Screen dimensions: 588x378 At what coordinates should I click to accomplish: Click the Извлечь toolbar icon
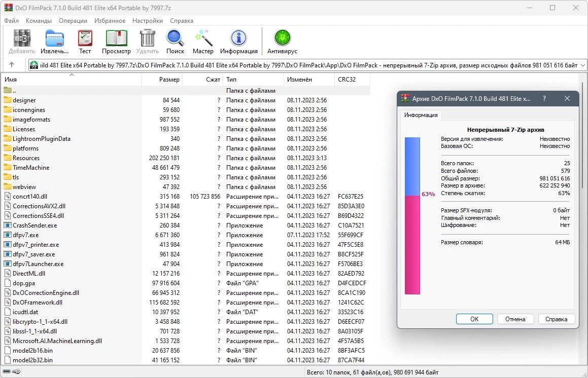55,38
